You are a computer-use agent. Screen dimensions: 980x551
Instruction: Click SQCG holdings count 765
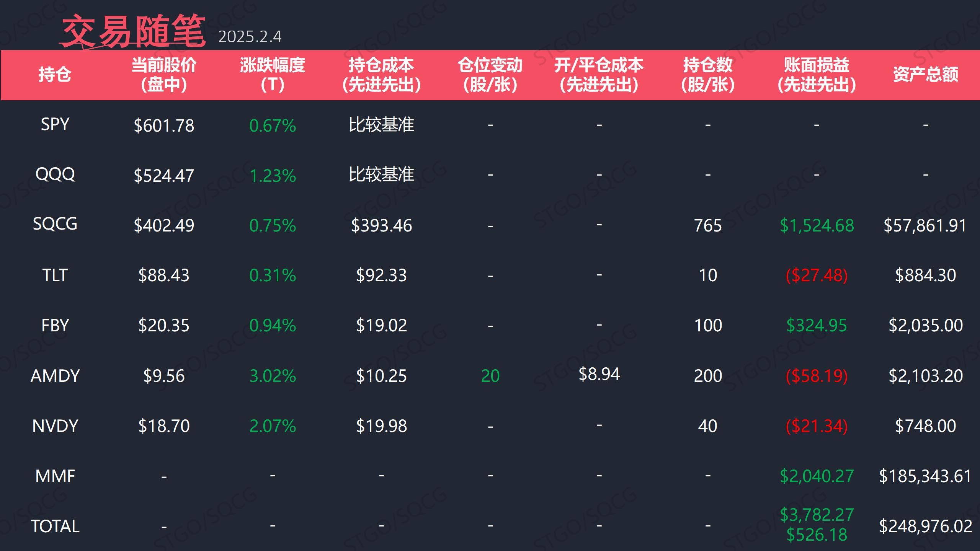click(x=708, y=226)
